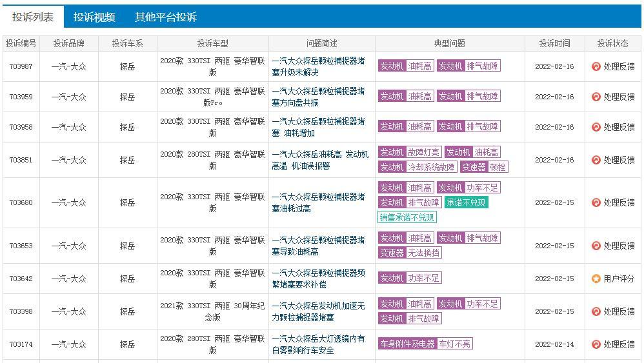The width and height of the screenshot is (644, 363).
Task: Click 变速器 无法换挡 tag
Action: [410, 253]
